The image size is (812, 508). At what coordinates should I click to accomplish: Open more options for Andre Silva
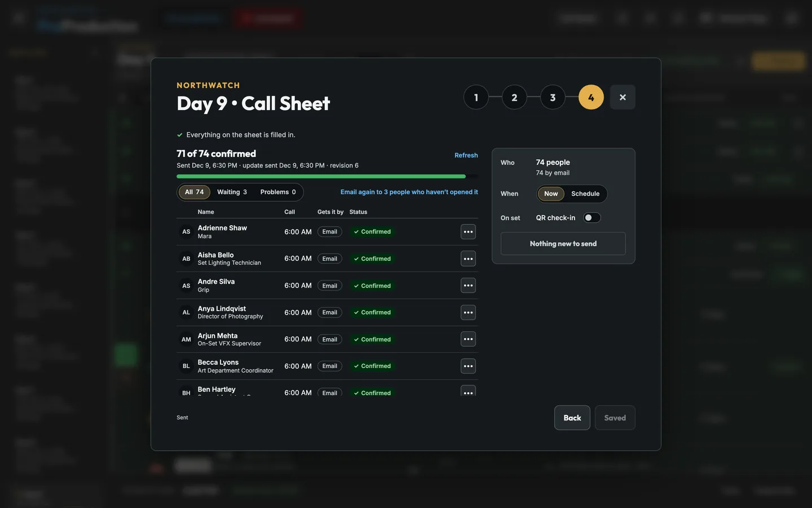[468, 286]
